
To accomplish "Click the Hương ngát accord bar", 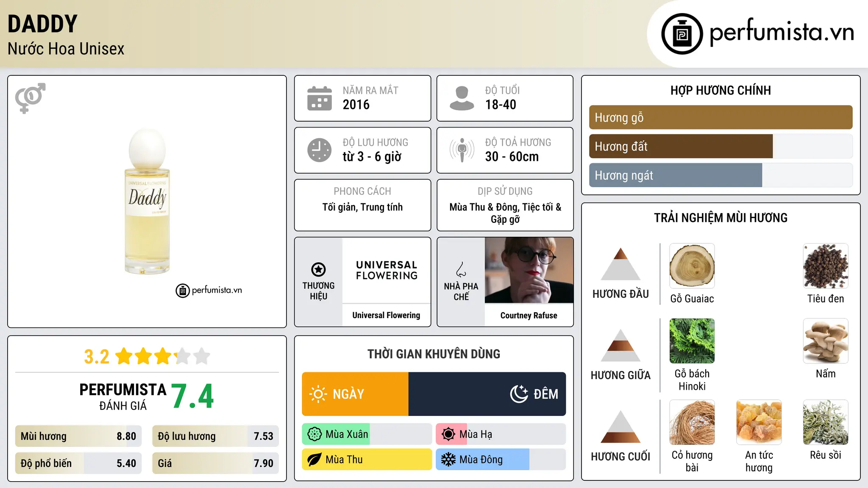I will coord(721,175).
